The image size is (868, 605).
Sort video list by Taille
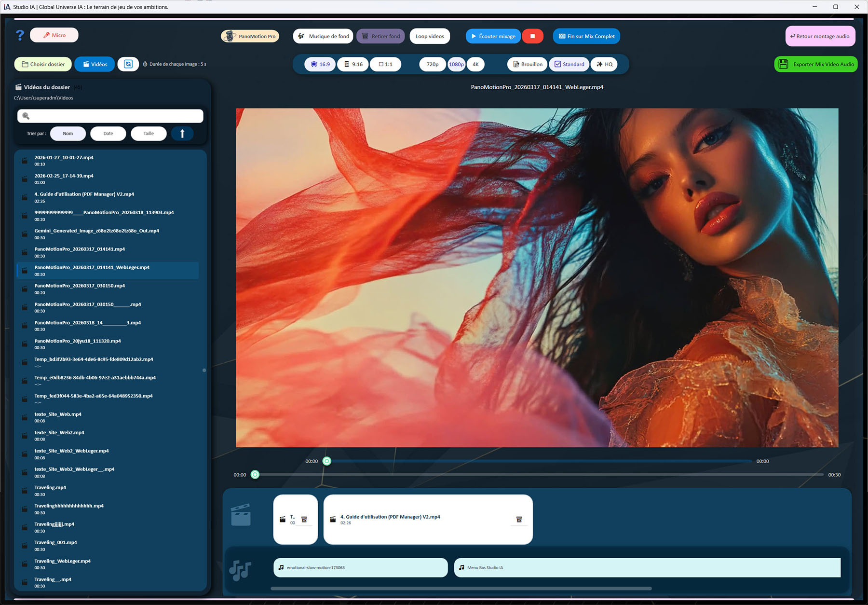tap(149, 134)
